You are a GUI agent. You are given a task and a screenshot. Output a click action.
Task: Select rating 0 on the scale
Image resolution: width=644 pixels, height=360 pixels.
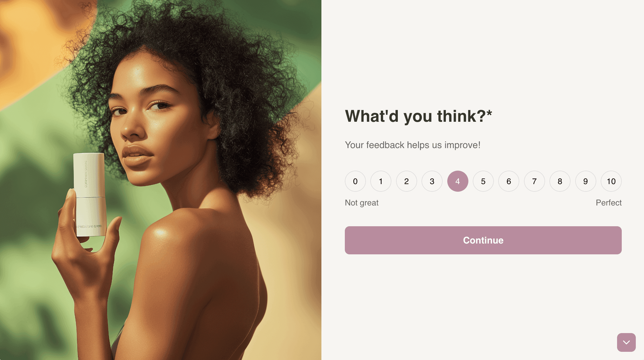click(355, 181)
